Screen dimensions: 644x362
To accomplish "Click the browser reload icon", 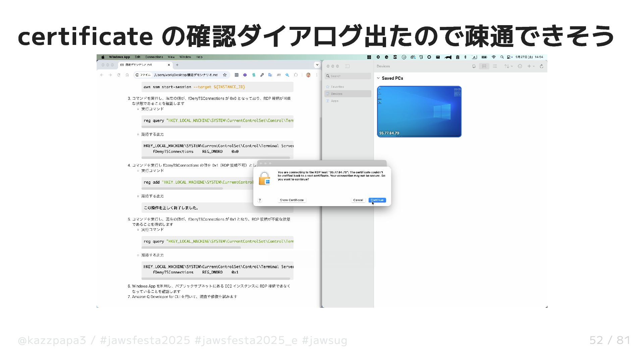I will point(119,75).
